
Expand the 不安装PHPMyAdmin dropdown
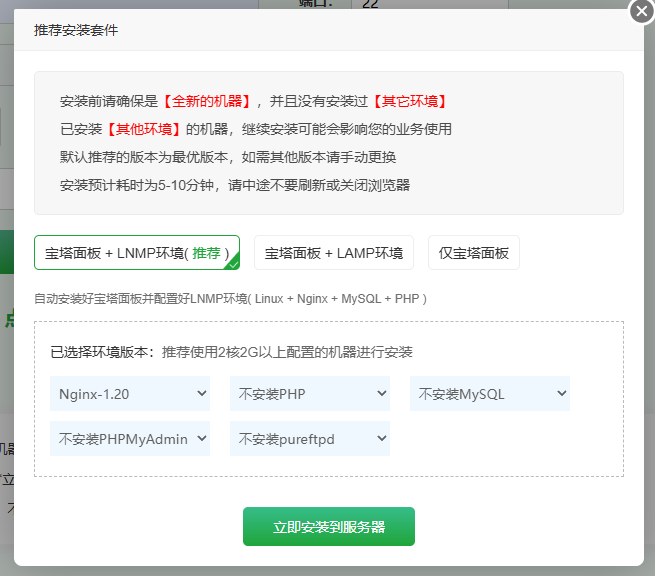tap(129, 438)
